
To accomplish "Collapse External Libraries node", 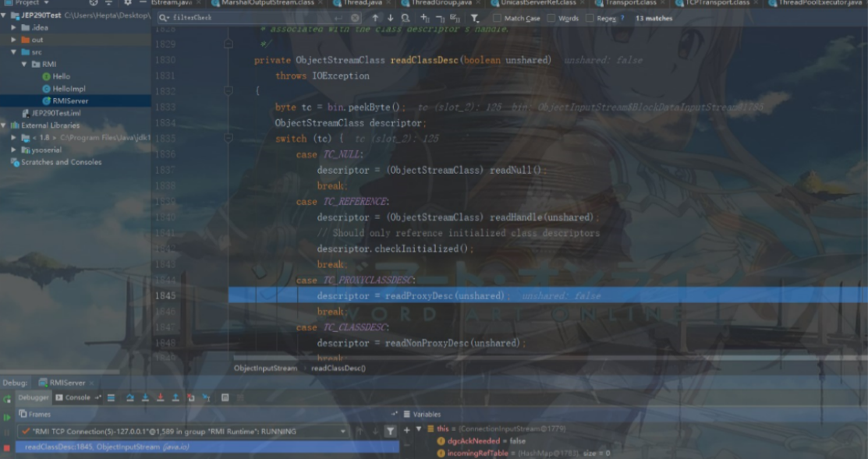I will pyautogui.click(x=4, y=125).
